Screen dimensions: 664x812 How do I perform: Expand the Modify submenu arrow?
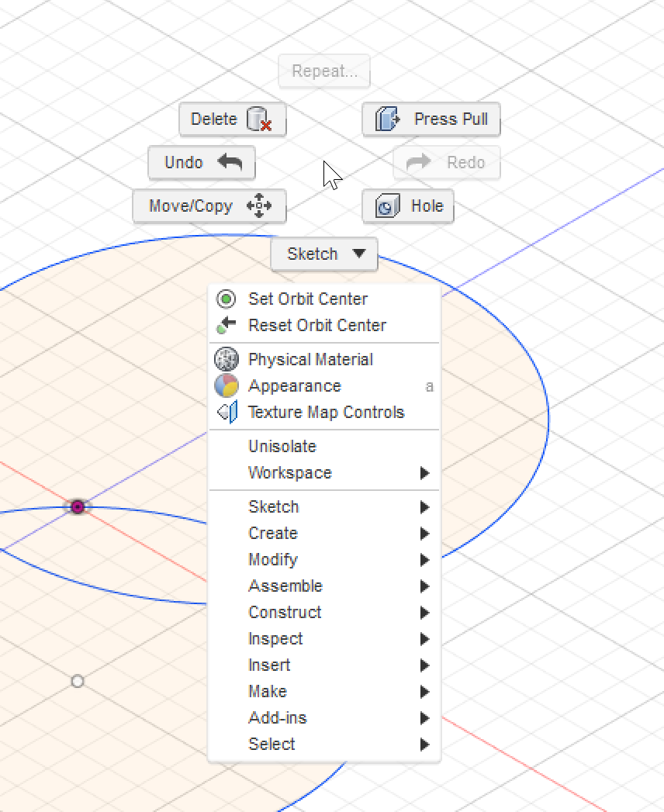point(425,560)
